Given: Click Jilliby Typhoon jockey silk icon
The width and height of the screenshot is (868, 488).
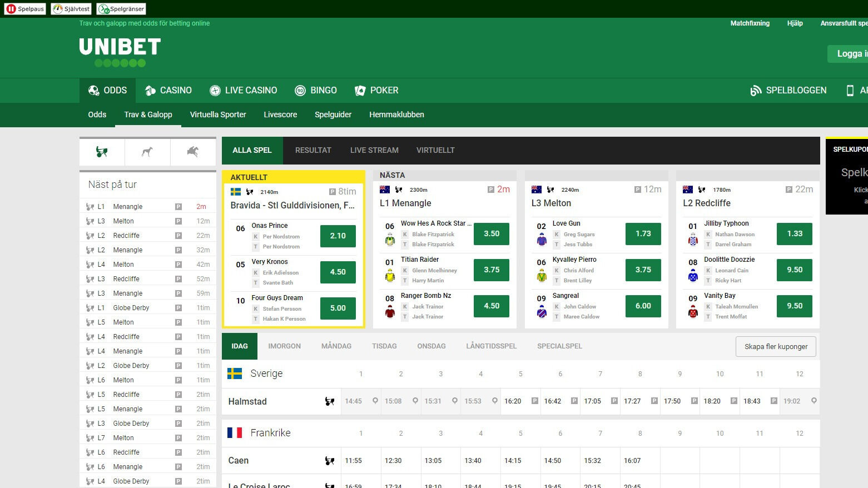Looking at the screenshot, I should pos(693,239).
